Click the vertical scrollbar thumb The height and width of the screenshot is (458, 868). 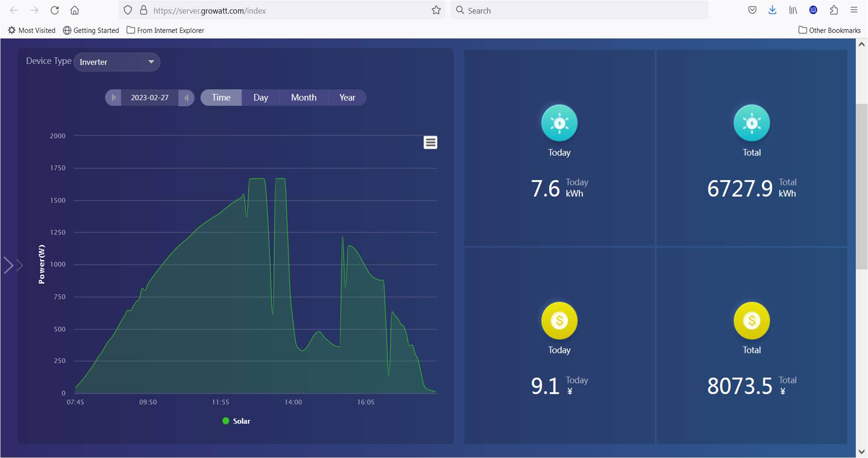[x=862, y=187]
